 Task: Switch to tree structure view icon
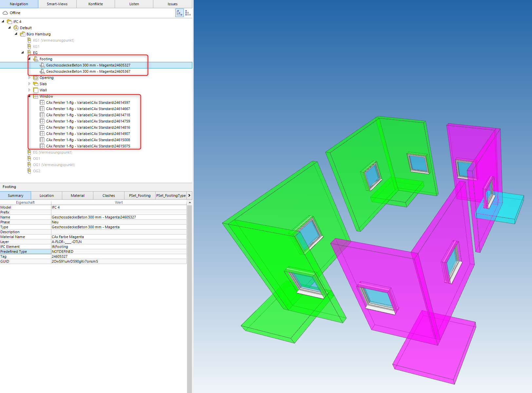pos(180,13)
